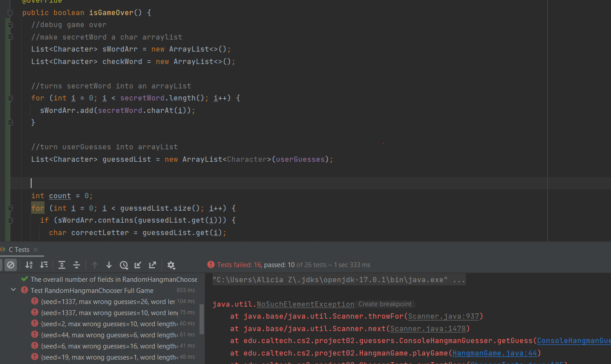This screenshot has height=364, width=611.
Task: Fold the isGameOver method in gutter
Action: tap(10, 13)
